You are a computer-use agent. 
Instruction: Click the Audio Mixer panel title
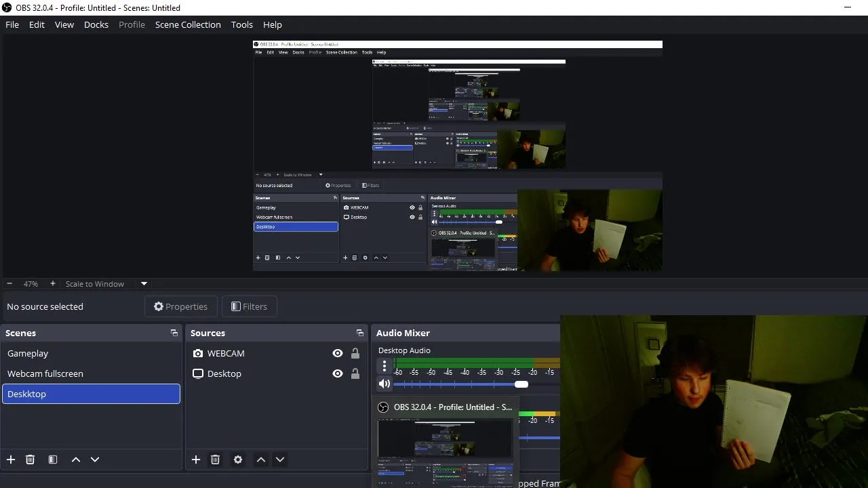click(x=403, y=333)
